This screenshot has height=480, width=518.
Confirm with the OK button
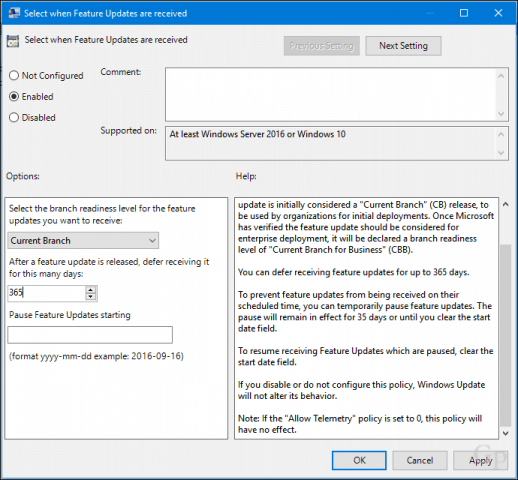[x=359, y=461]
